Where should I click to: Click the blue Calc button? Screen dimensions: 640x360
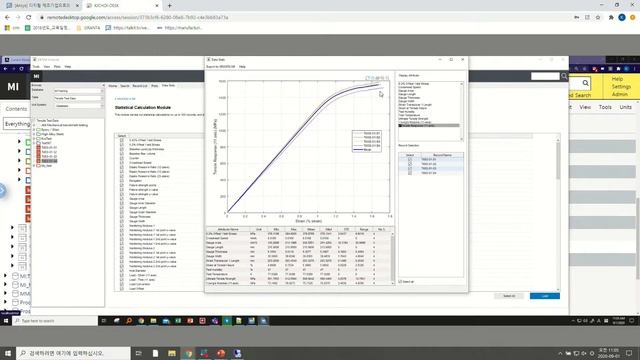pyautogui.click(x=544, y=296)
